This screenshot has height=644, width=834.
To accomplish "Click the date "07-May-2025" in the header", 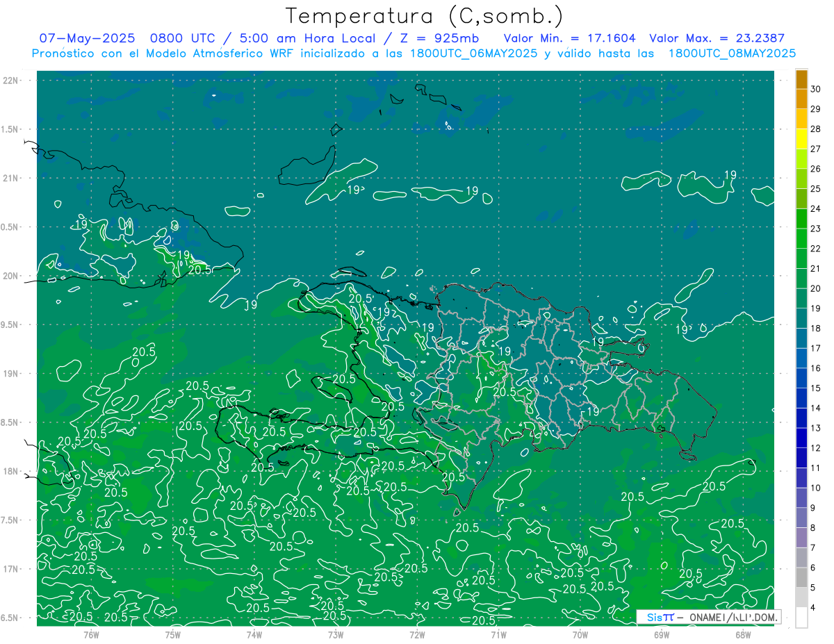I will (87, 38).
